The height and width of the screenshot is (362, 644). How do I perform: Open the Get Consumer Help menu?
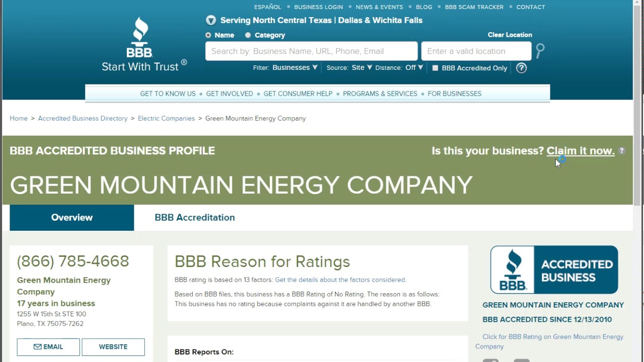(x=298, y=94)
